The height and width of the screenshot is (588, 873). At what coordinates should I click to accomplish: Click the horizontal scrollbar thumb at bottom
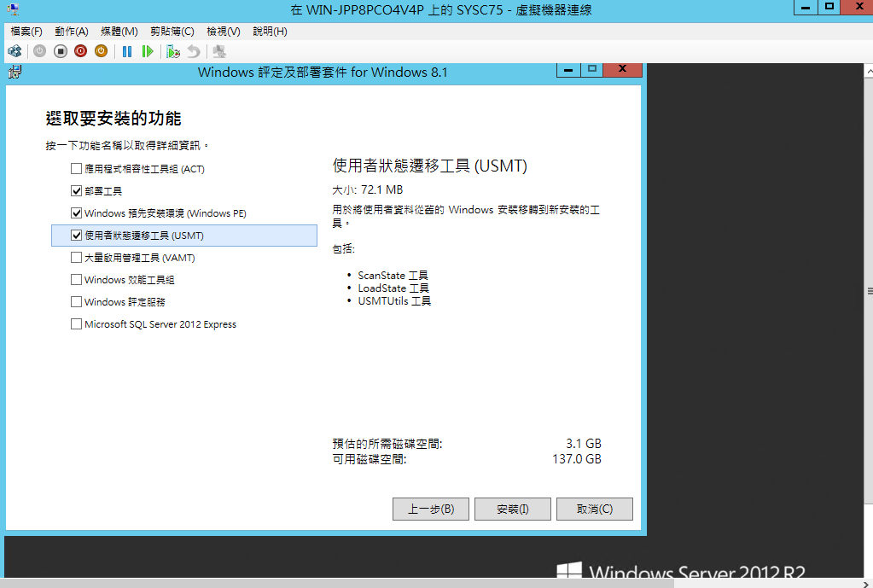pyautogui.click(x=337, y=584)
